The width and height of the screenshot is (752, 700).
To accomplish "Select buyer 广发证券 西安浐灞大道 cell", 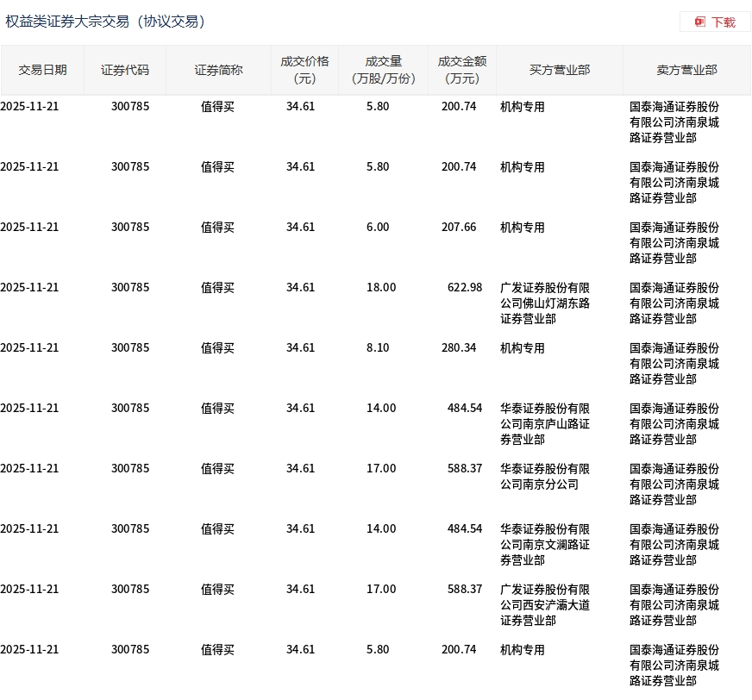I will point(545,605).
